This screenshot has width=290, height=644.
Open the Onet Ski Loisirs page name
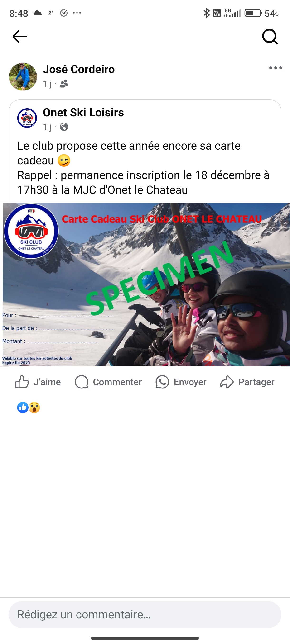(83, 113)
